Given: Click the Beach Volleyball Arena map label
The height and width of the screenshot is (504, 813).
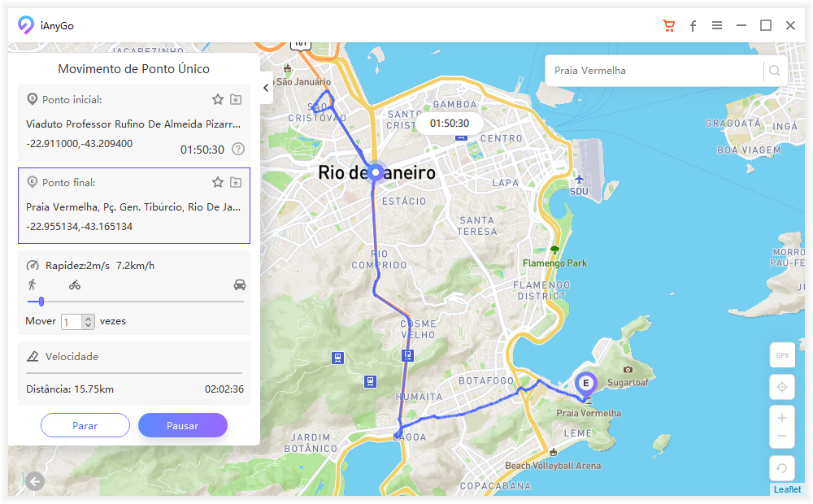Looking at the screenshot, I should pyautogui.click(x=553, y=466).
